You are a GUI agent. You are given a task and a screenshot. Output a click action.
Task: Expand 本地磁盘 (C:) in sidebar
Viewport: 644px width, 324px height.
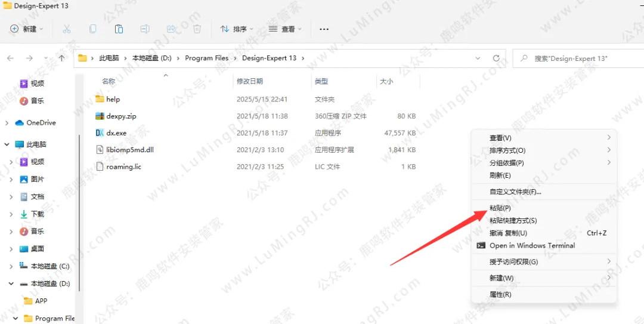[11, 266]
